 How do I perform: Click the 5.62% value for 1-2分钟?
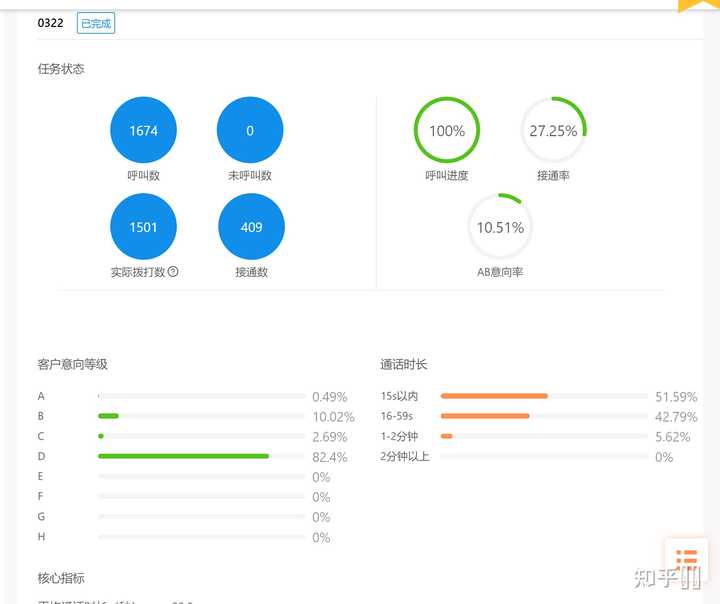673,437
